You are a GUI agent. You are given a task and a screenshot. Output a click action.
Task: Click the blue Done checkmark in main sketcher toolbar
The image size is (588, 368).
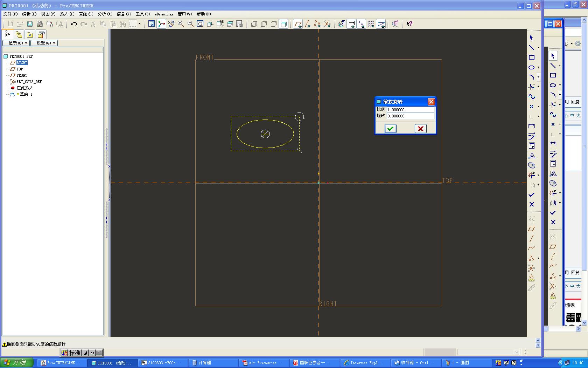532,195
